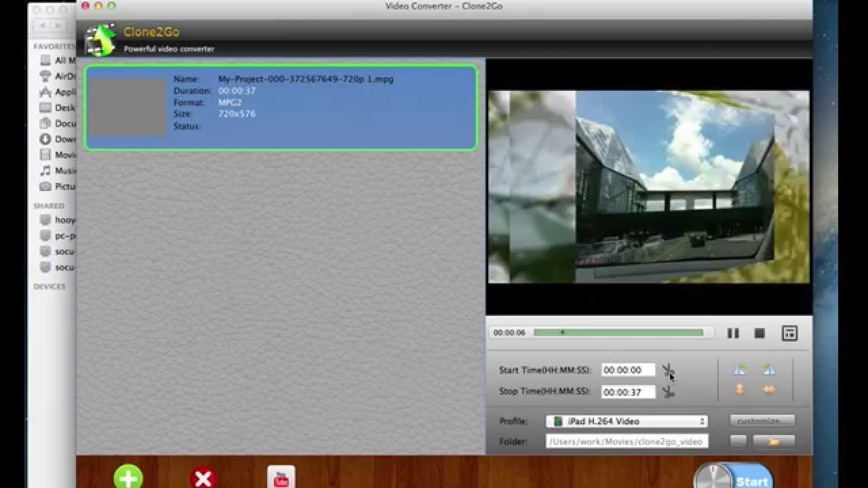
Task: Open the YouTube download tool
Action: [281, 477]
